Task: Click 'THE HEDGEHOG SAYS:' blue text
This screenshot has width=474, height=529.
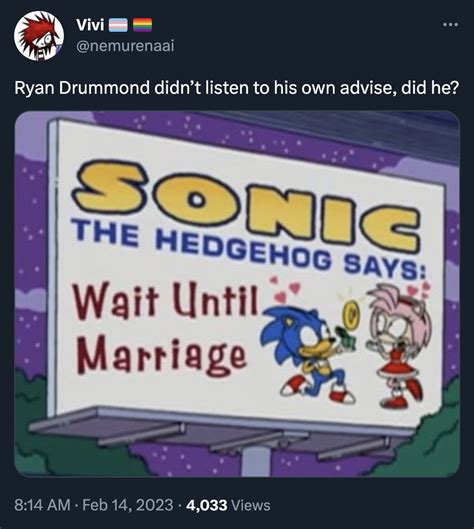Action: pyautogui.click(x=249, y=249)
